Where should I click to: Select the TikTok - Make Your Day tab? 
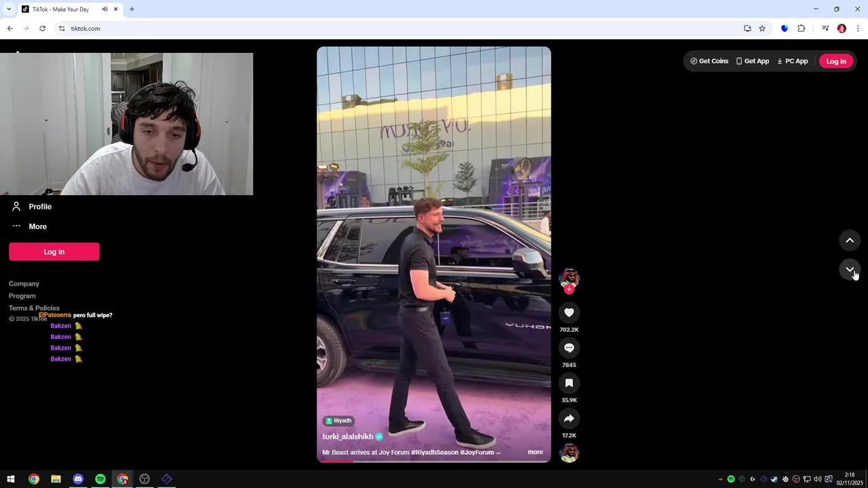pos(70,9)
